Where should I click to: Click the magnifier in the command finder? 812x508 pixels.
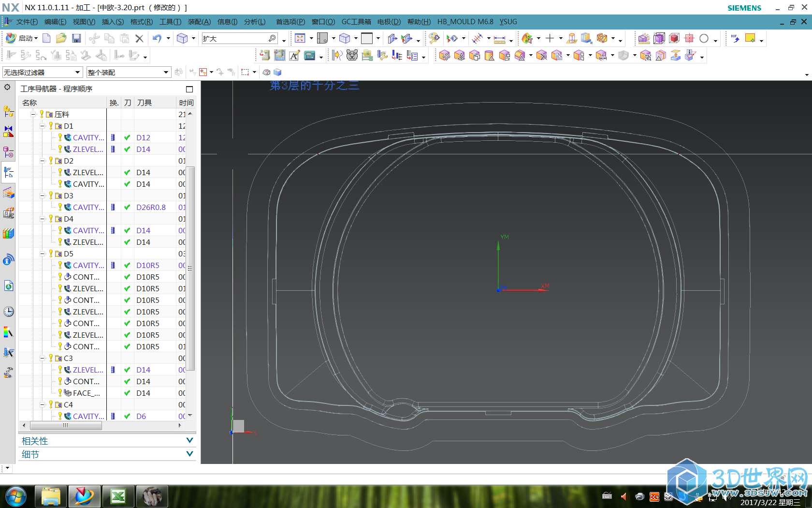coord(272,38)
